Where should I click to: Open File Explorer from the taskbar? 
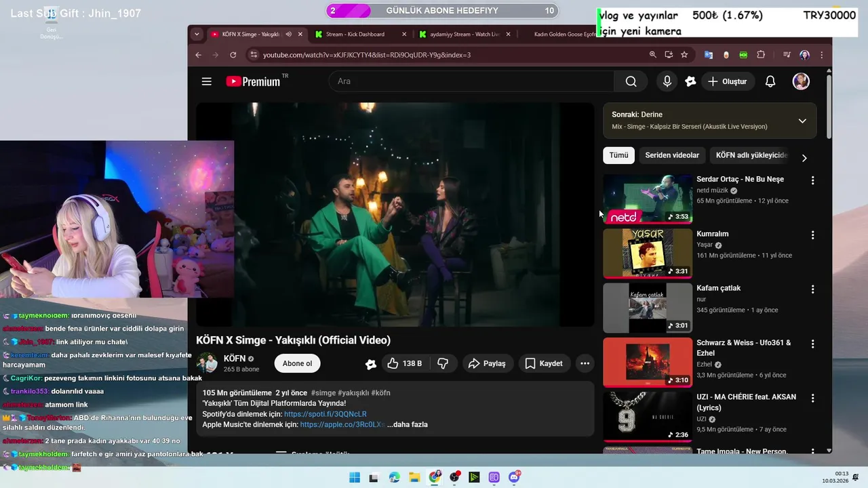click(x=414, y=477)
